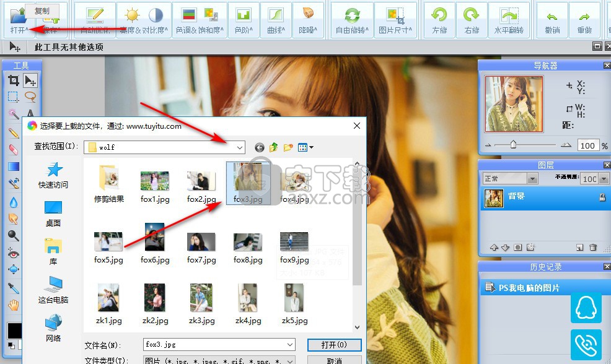
Task: Pick the Eraser tool
Action: 13,149
